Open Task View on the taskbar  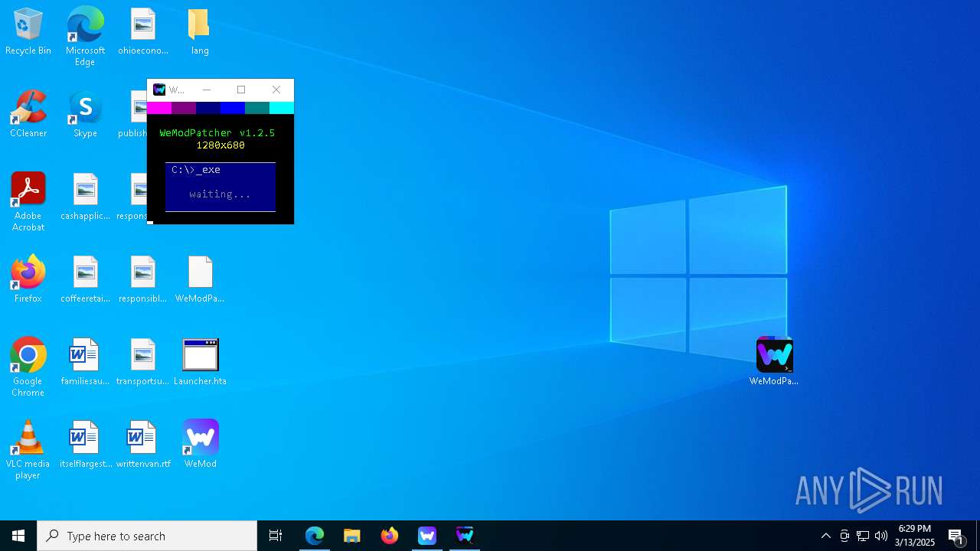click(276, 536)
